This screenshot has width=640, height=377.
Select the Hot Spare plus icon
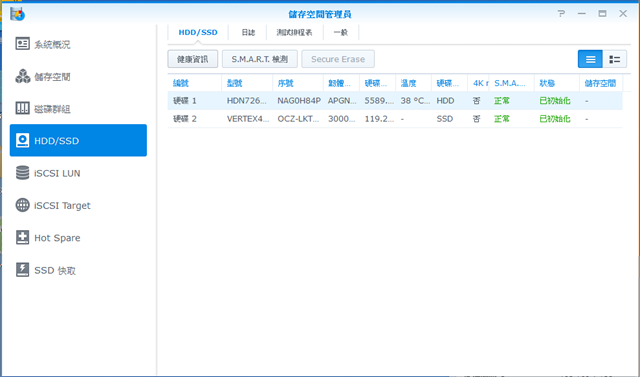[x=22, y=237]
